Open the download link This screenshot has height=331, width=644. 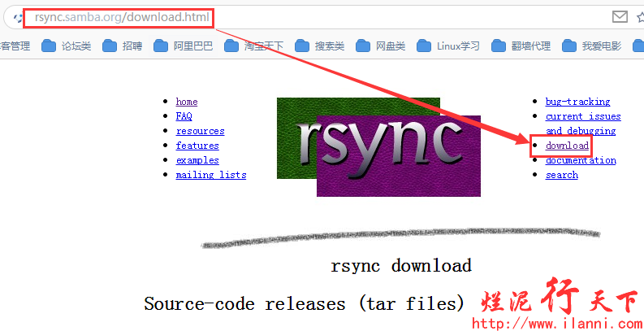point(567,146)
